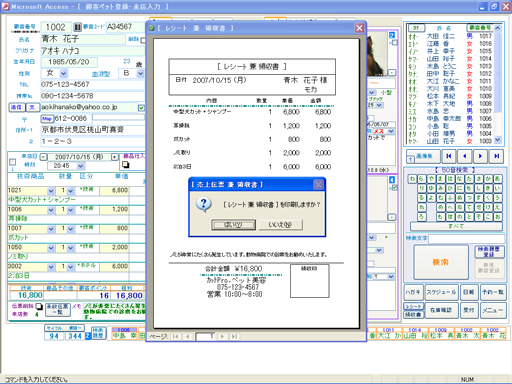Click the search text input field
The height and width of the screenshot is (384, 512).
tap(466, 239)
